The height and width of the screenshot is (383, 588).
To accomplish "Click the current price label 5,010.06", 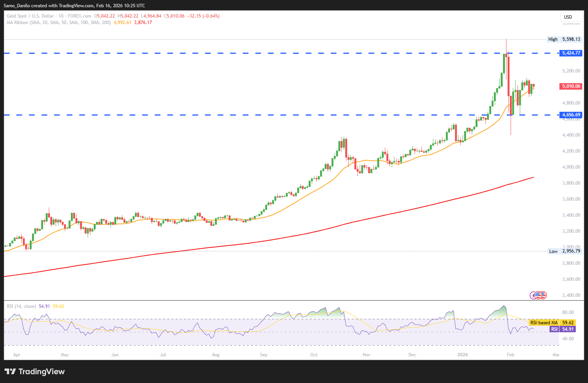I will click(571, 86).
